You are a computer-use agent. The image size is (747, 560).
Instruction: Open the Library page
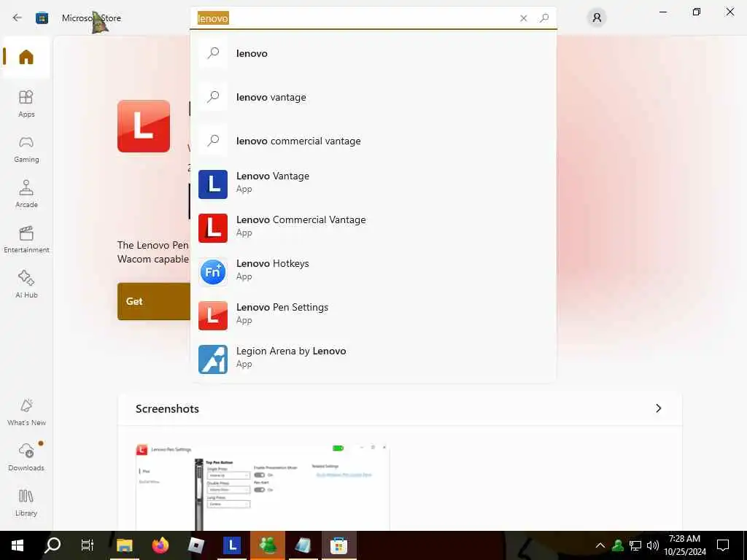(26, 502)
